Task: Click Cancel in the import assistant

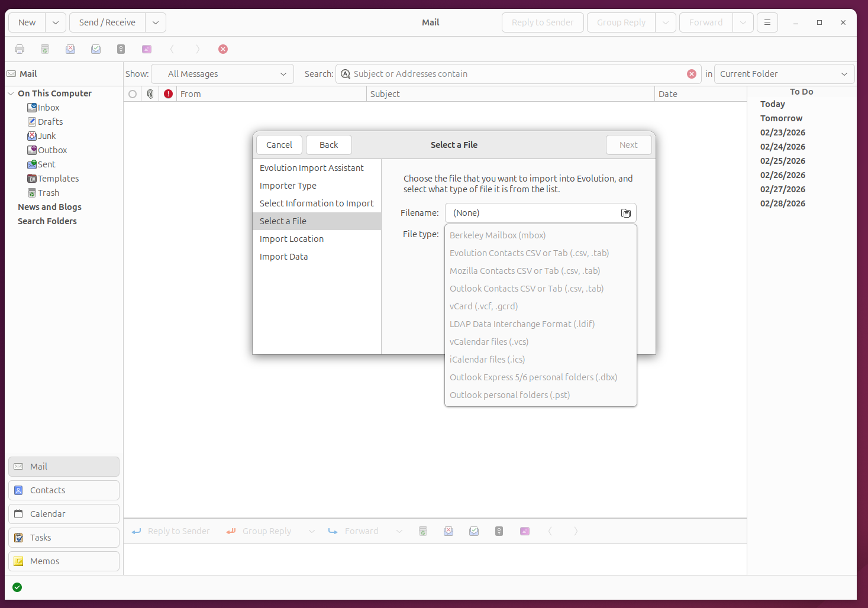Action: pyautogui.click(x=279, y=145)
